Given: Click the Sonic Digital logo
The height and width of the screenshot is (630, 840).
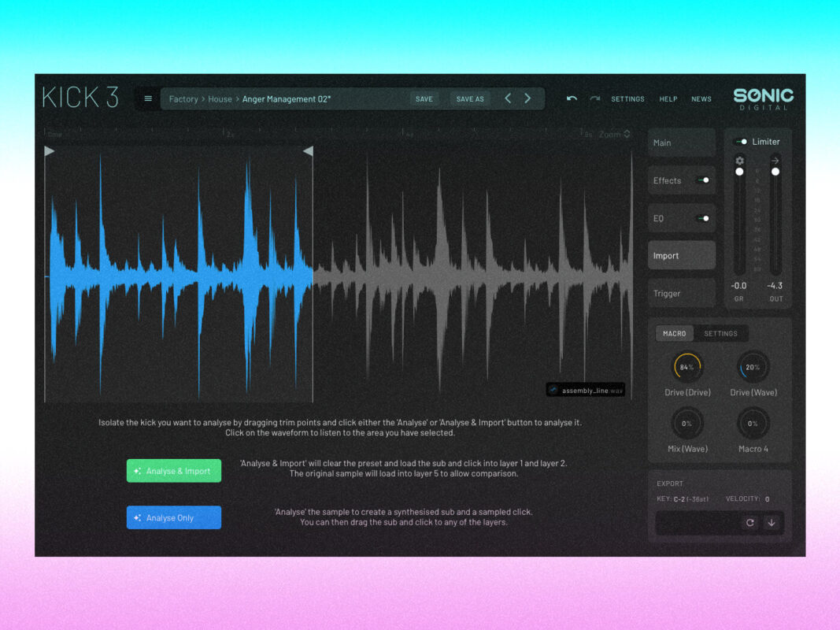Looking at the screenshot, I should tap(763, 98).
